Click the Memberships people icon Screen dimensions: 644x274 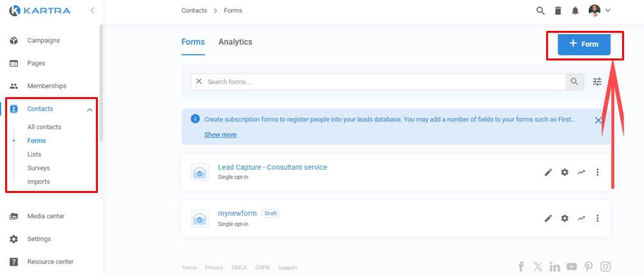(x=14, y=86)
